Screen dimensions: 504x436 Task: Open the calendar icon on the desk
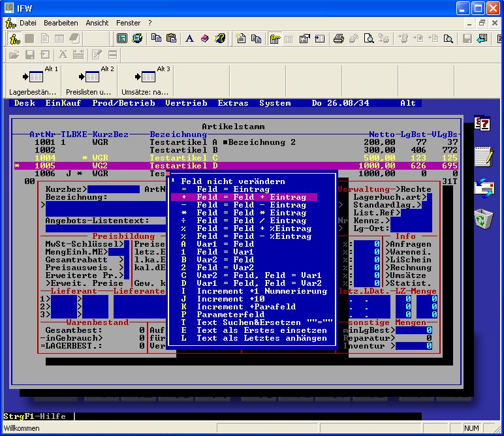pyautogui.click(x=482, y=125)
